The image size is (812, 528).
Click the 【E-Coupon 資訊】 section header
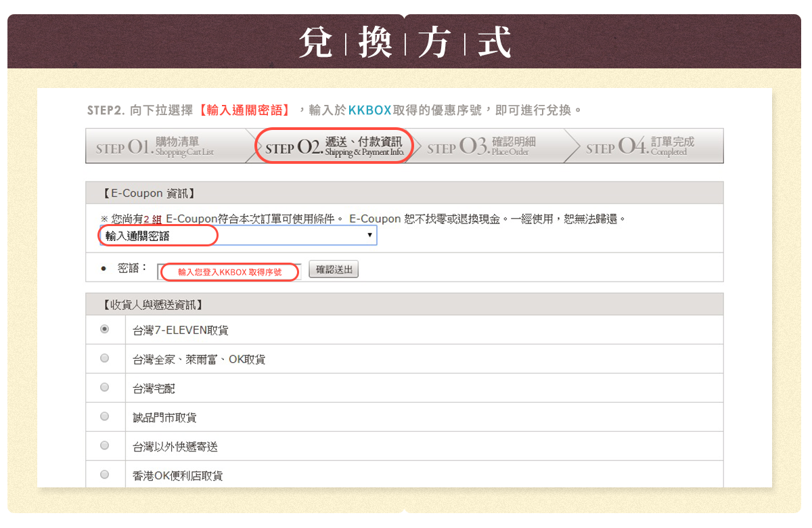149,193
